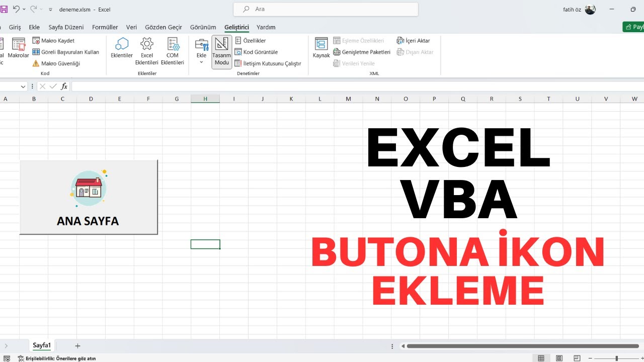Click İletişim Kutusunu Çalıştır

(268, 63)
